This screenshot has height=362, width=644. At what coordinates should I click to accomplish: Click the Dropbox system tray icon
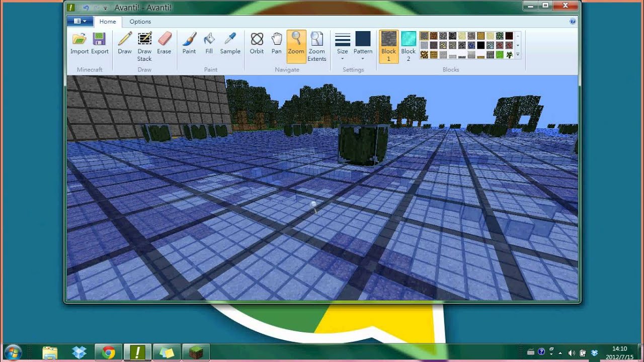coord(594,352)
